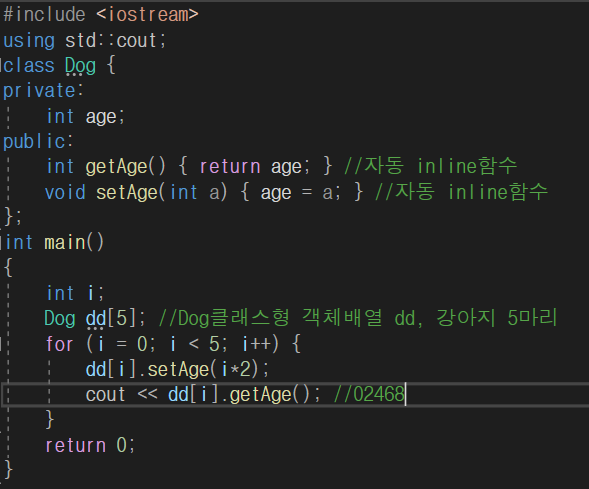Collapse the int main() function block

coord(1,242)
